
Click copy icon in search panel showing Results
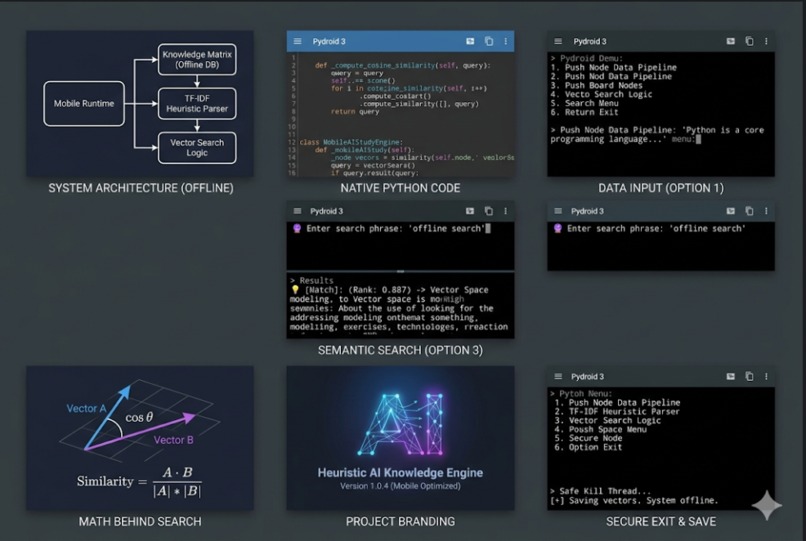coord(489,211)
